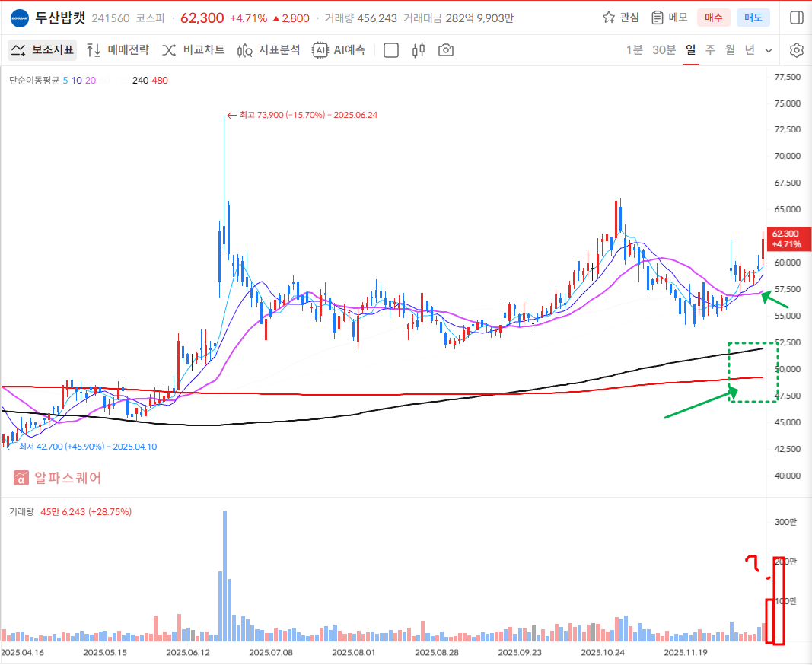This screenshot has height=665, width=812.
Task: Click the 거래량 volume indicator label
Action: (21, 513)
